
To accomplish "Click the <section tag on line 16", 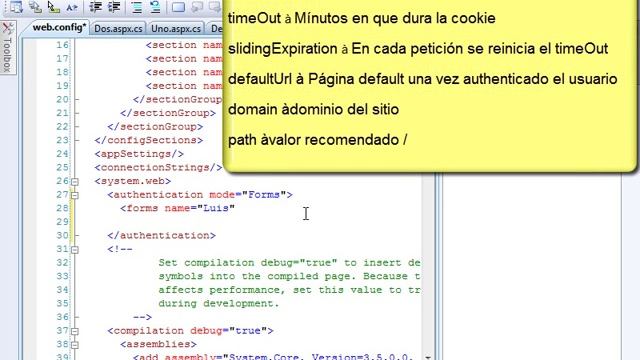I will [171, 45].
